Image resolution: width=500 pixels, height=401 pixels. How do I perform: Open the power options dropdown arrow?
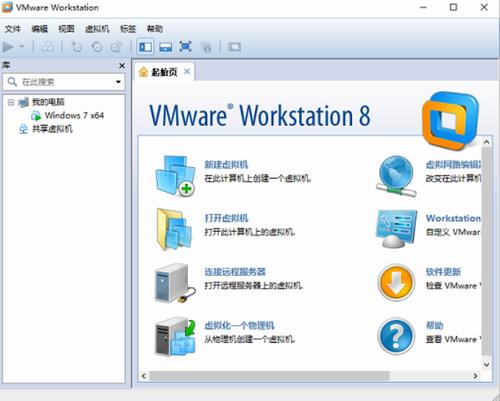coord(22,46)
